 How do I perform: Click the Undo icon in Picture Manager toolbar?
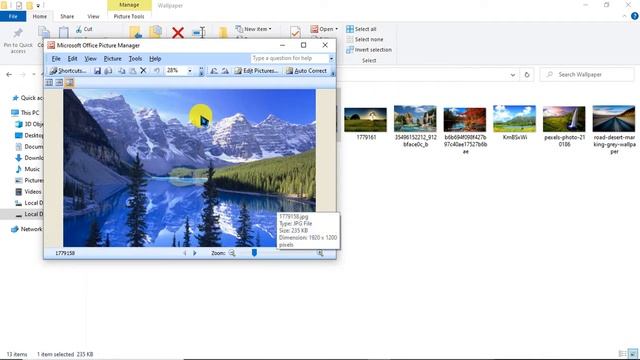pos(157,71)
